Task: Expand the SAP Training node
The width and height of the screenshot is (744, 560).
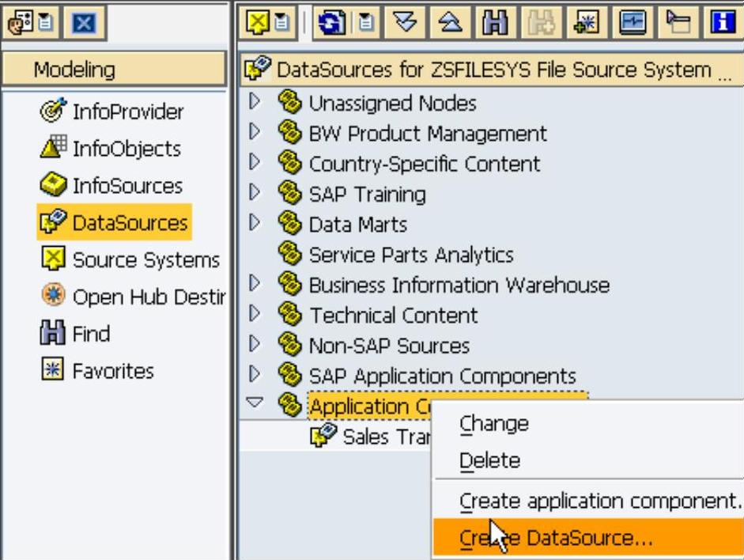Action: click(254, 194)
